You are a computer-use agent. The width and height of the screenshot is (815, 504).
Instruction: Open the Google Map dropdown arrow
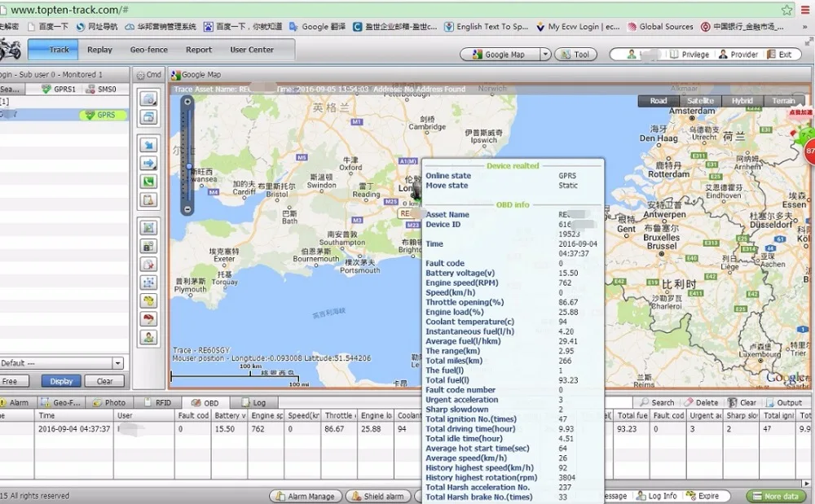[x=544, y=55]
